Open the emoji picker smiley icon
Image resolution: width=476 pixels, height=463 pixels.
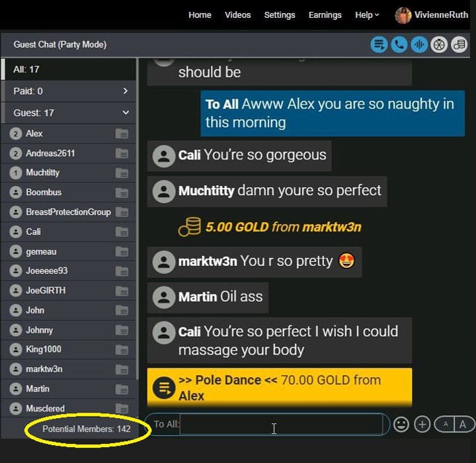tap(401, 424)
